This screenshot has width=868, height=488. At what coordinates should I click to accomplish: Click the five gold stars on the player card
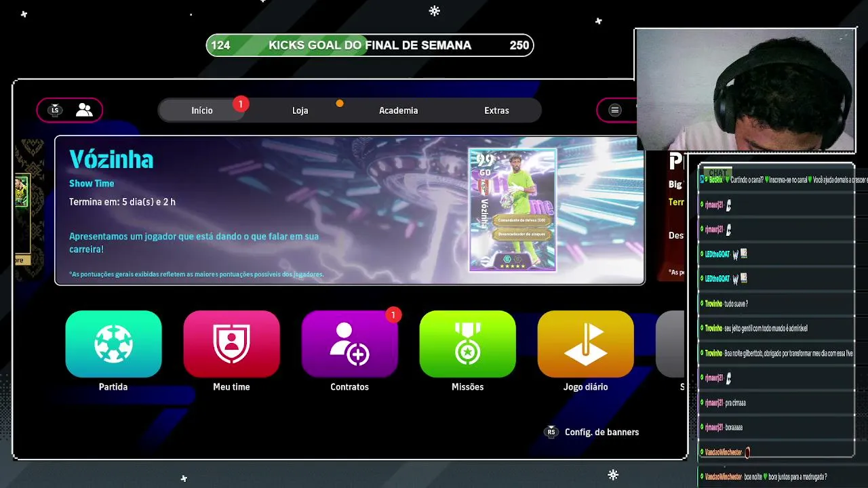tap(512, 266)
